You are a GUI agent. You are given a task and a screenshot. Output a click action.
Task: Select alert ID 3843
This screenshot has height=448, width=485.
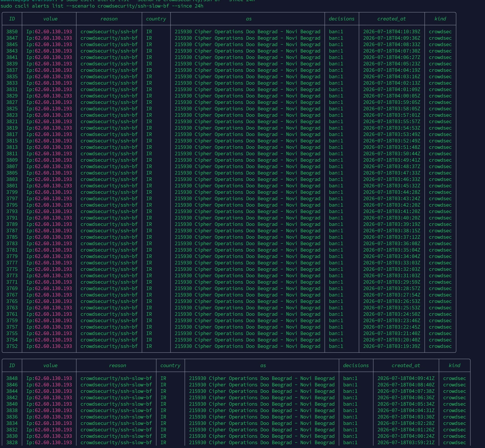point(12,51)
